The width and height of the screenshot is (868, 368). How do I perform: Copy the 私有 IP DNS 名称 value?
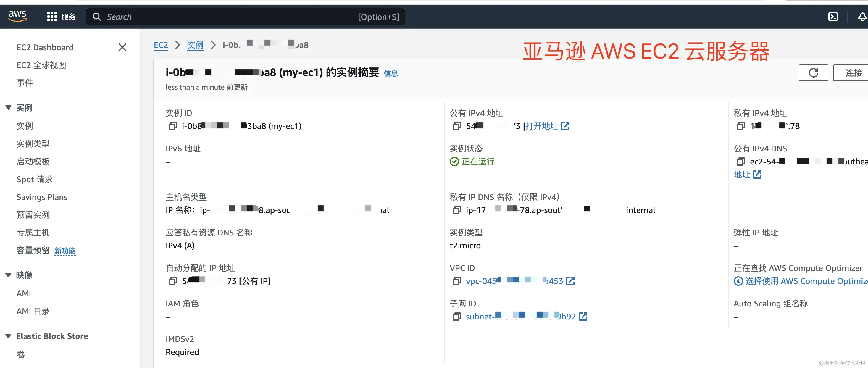[456, 210]
